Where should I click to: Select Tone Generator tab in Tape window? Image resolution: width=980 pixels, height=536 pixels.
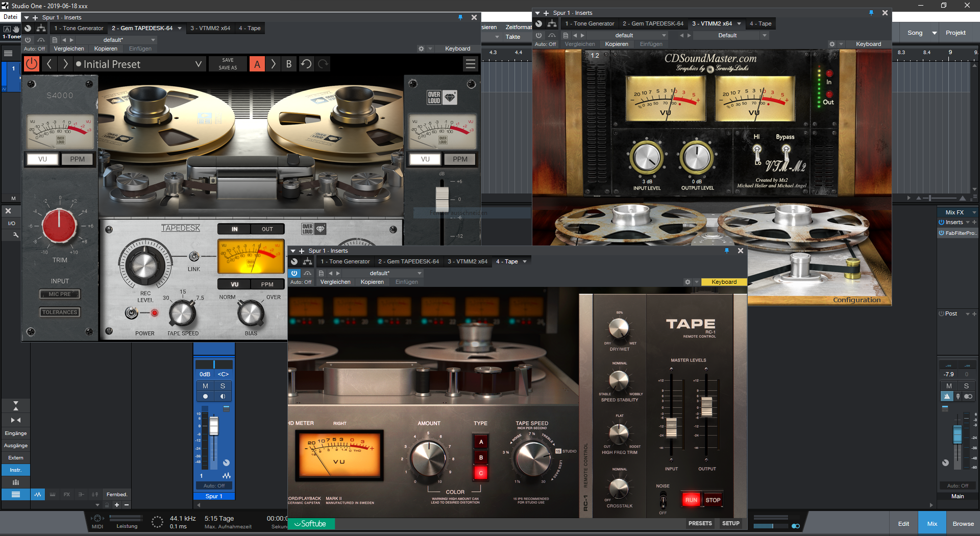(x=345, y=261)
